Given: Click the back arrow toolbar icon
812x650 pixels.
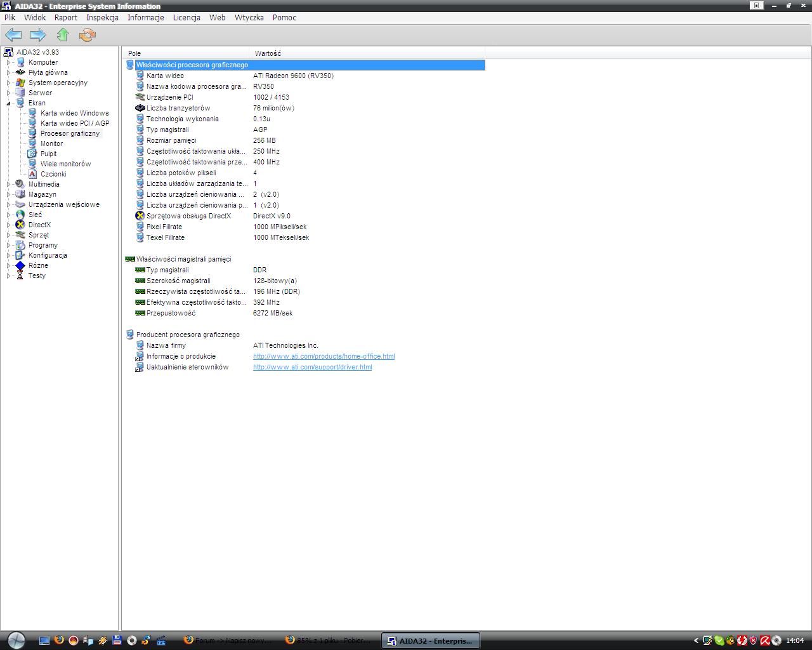Looking at the screenshot, I should [13, 34].
